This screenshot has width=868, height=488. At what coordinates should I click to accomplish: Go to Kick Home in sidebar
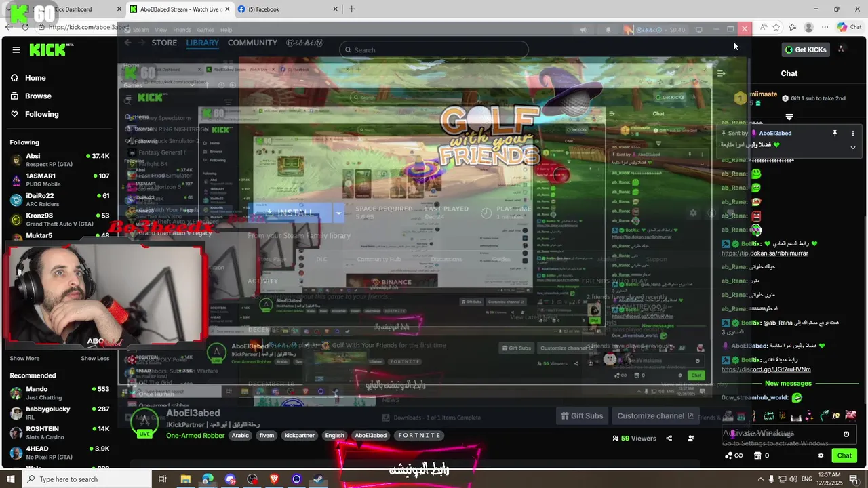point(28,78)
